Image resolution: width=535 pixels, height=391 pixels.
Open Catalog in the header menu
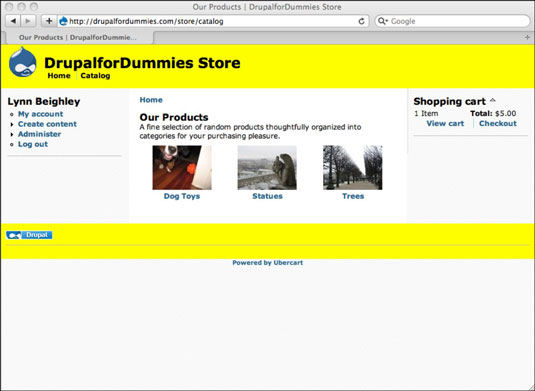[x=95, y=76]
